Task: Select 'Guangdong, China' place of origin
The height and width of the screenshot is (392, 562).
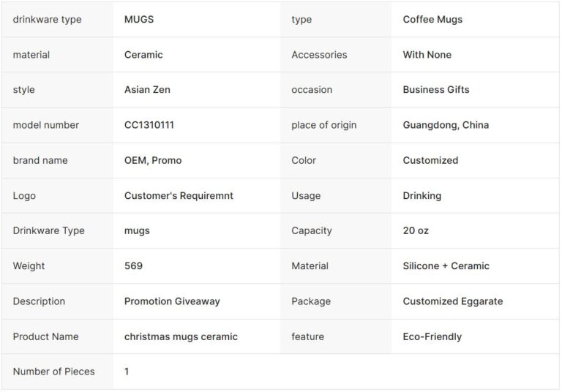Action: click(446, 125)
